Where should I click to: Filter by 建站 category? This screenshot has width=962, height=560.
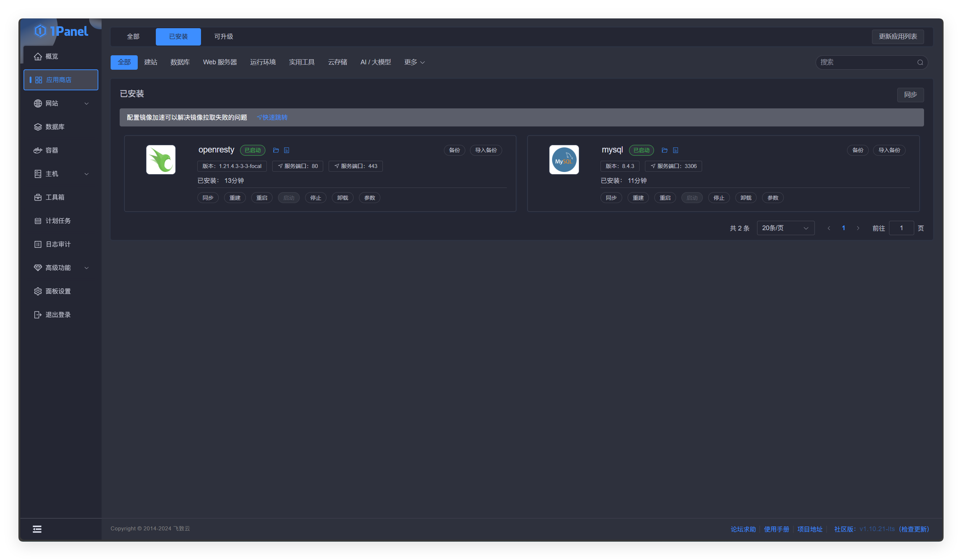pyautogui.click(x=151, y=62)
